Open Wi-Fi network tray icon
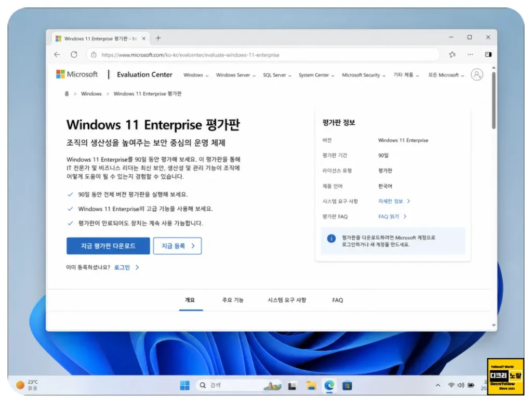 click(x=451, y=385)
